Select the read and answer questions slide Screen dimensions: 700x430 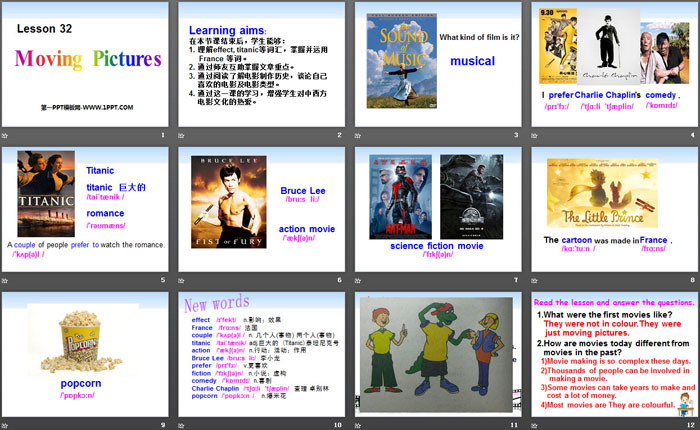pos(612,353)
